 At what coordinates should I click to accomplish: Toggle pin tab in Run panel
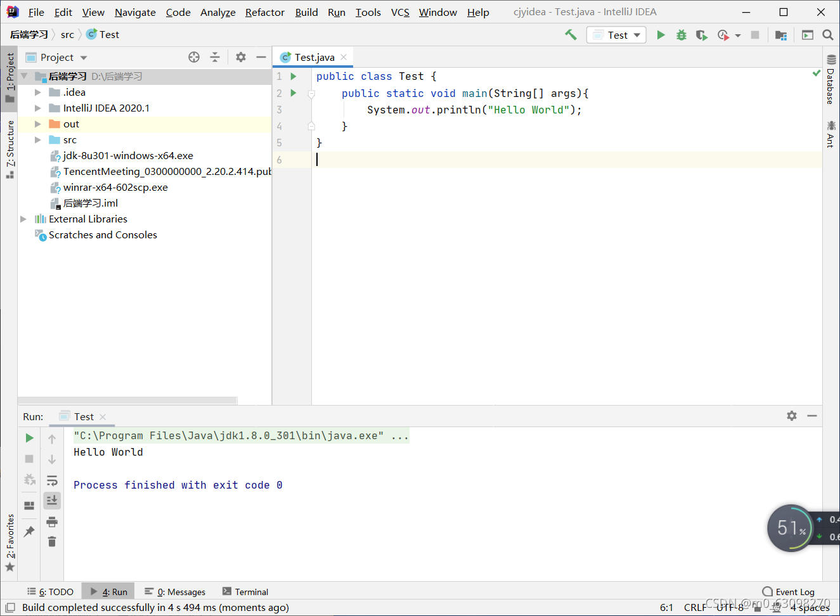pos(29,531)
